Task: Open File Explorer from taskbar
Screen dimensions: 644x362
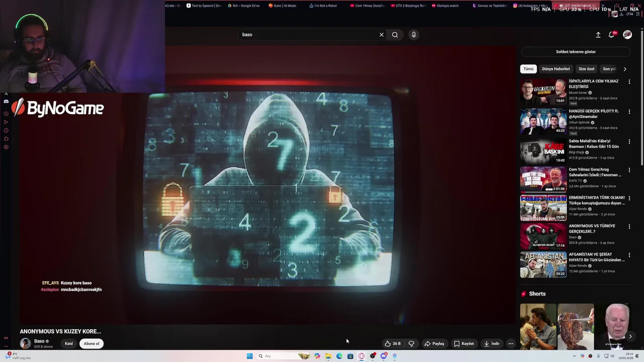Action: pos(328,356)
